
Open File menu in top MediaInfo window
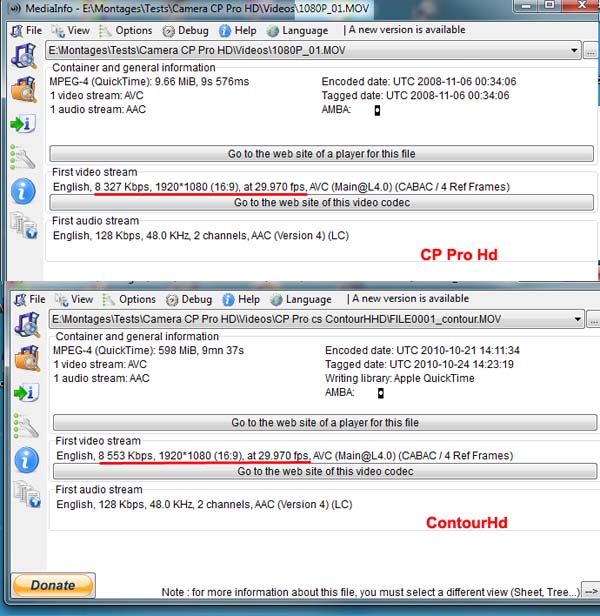click(26, 31)
